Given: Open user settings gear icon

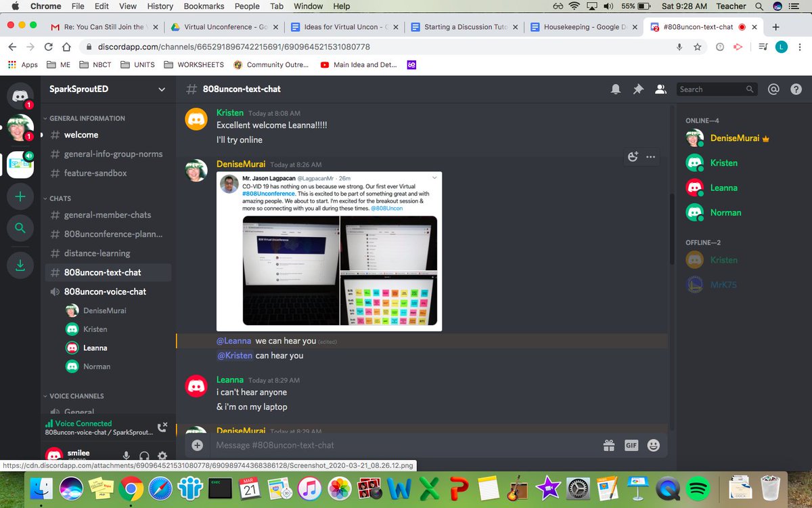Looking at the screenshot, I should (x=162, y=457).
